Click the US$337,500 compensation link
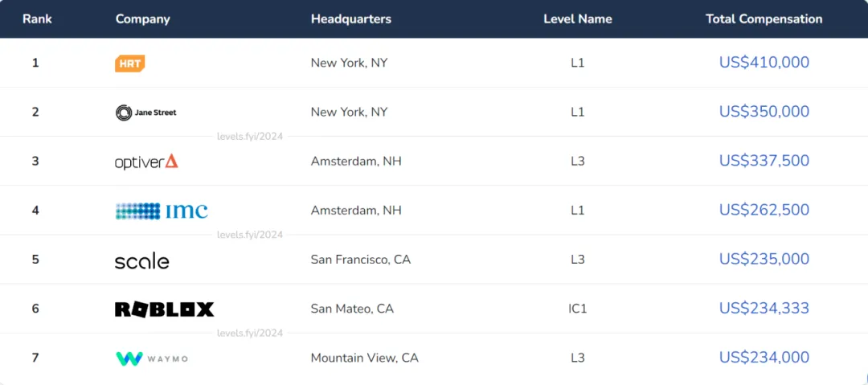 pos(764,161)
